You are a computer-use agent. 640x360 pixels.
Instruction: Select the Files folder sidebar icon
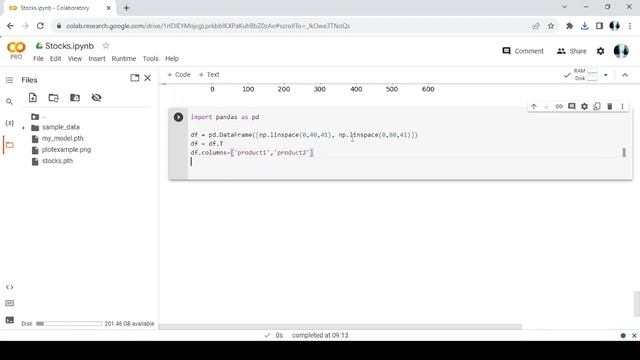[x=9, y=145]
